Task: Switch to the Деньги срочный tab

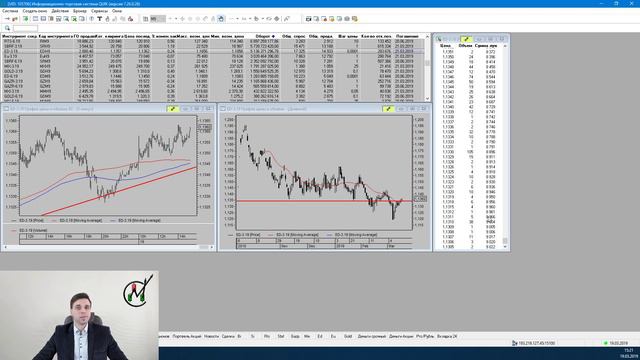Action: (x=372, y=336)
